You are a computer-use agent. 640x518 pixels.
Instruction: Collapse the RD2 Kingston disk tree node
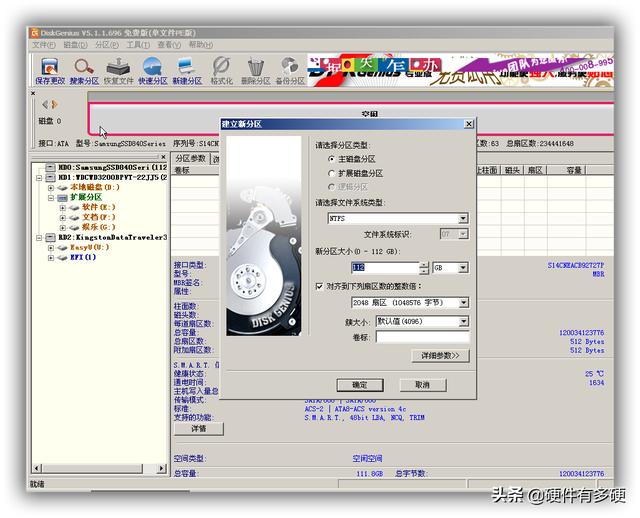pyautogui.click(x=39, y=238)
